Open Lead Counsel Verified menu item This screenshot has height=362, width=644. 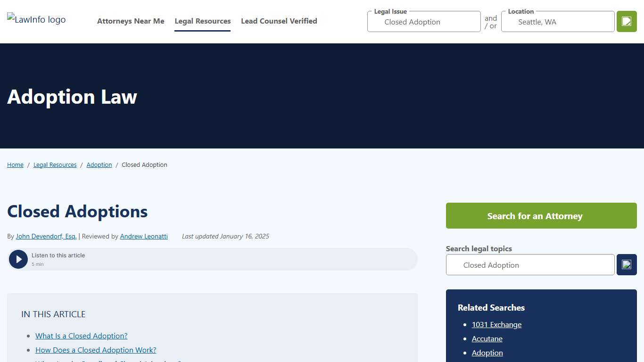tap(279, 21)
